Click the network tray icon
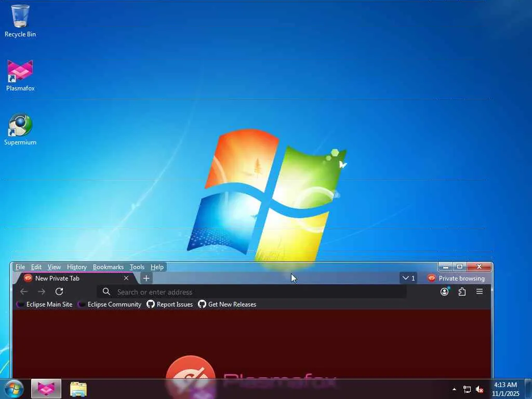532x399 pixels. coord(467,389)
